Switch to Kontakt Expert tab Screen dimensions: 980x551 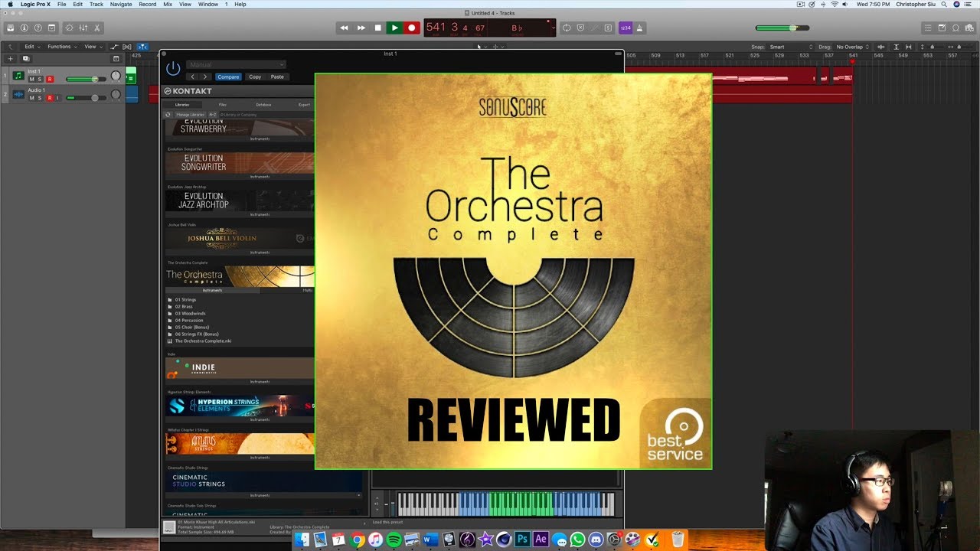click(304, 104)
